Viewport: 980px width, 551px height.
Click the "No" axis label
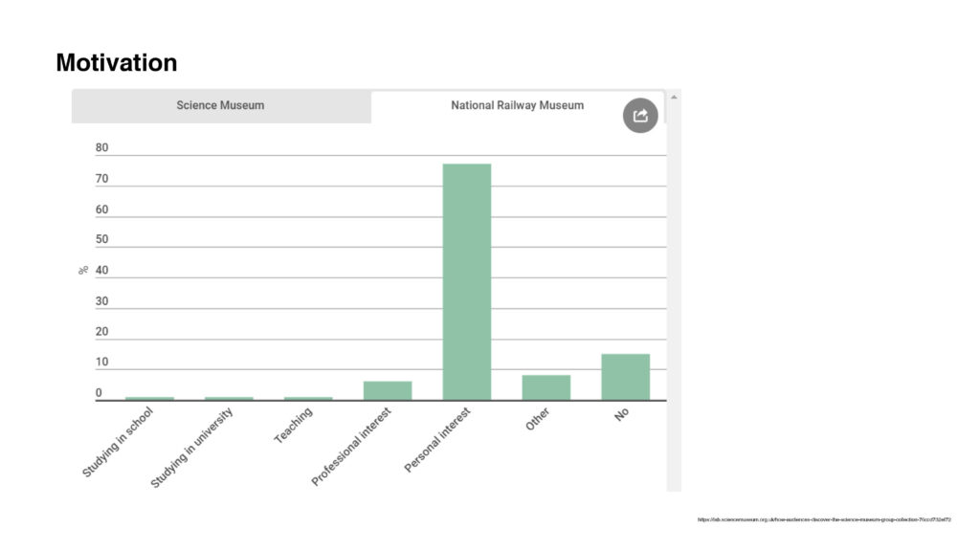[621, 414]
